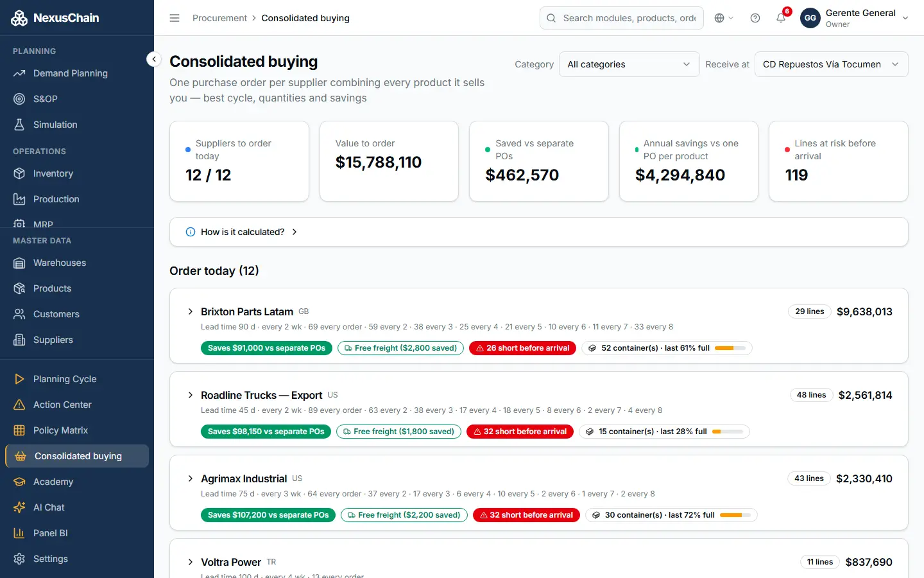Screen dimensions: 924x578
Task: Click the GG user avatar
Action: point(810,18)
